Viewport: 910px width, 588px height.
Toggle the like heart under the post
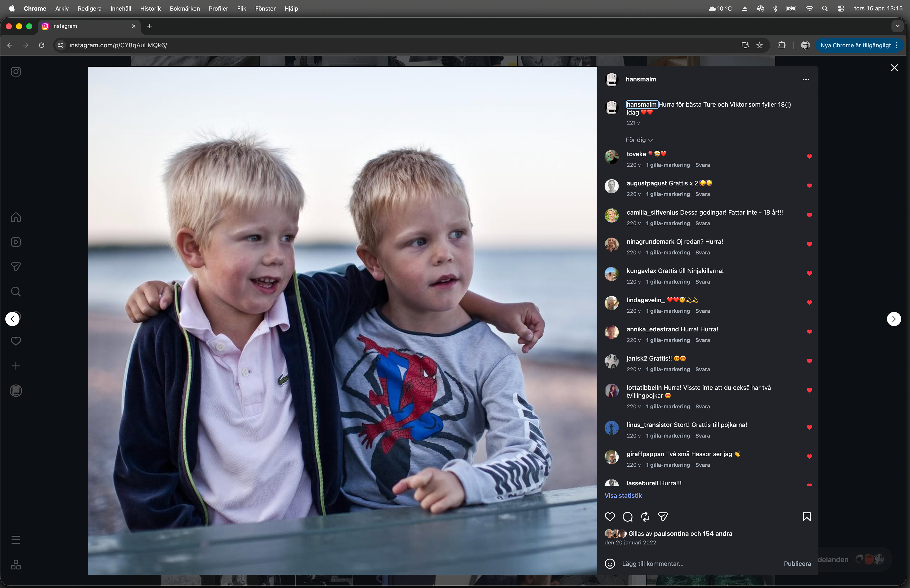610,517
